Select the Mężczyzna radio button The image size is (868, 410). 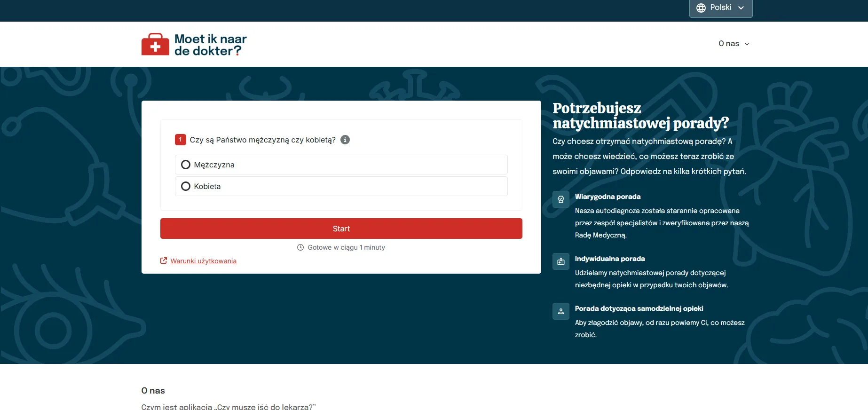point(186,165)
